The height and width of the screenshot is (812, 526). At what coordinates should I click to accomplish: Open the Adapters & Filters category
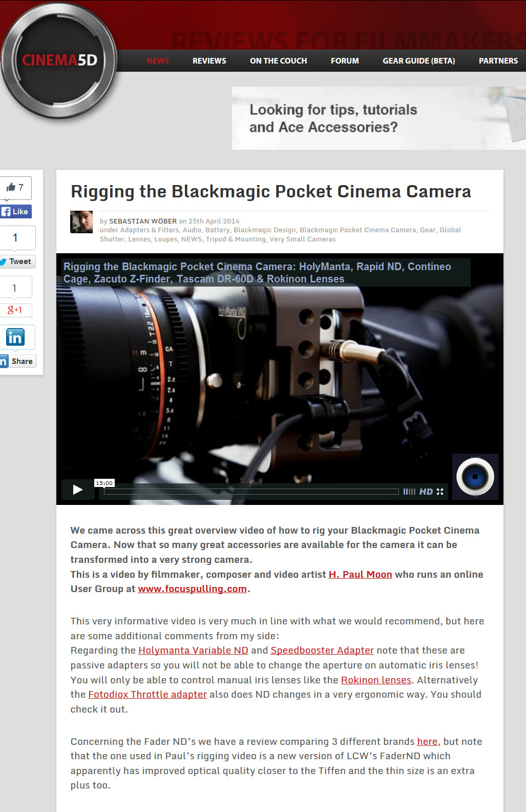[x=150, y=230]
